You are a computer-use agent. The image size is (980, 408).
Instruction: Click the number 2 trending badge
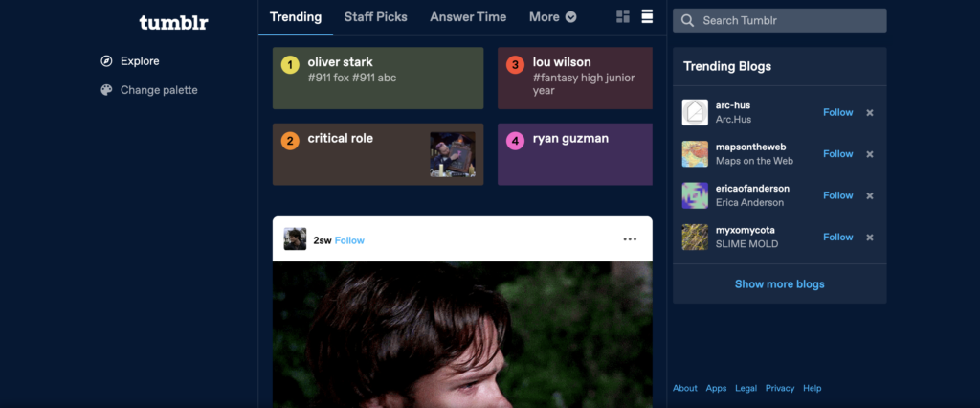tap(290, 141)
